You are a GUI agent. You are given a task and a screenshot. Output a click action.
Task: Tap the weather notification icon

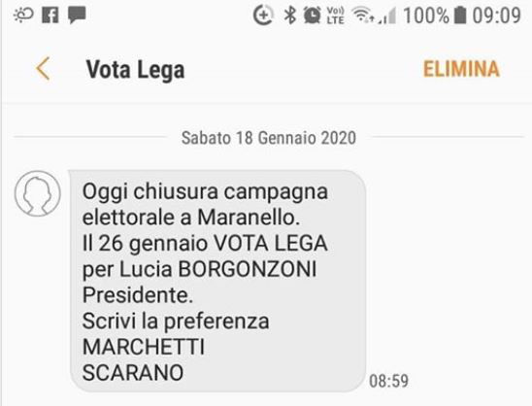coord(23,16)
